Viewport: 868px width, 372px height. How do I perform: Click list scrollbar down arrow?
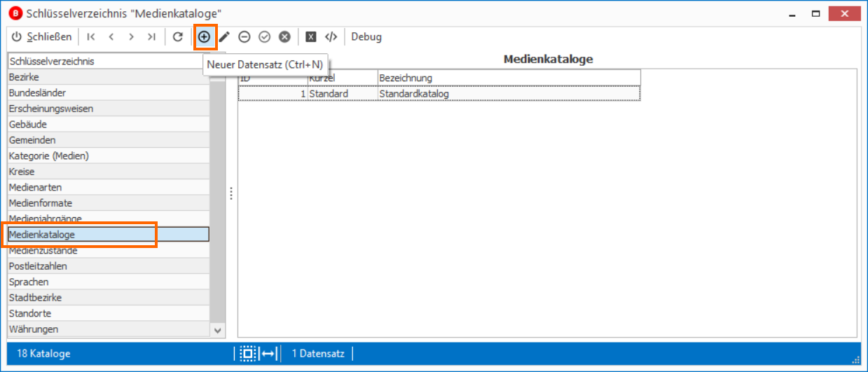(217, 330)
